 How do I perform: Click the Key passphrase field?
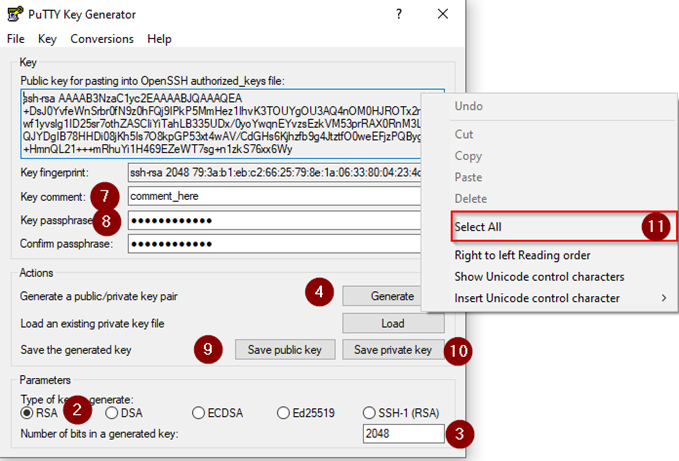point(275,220)
